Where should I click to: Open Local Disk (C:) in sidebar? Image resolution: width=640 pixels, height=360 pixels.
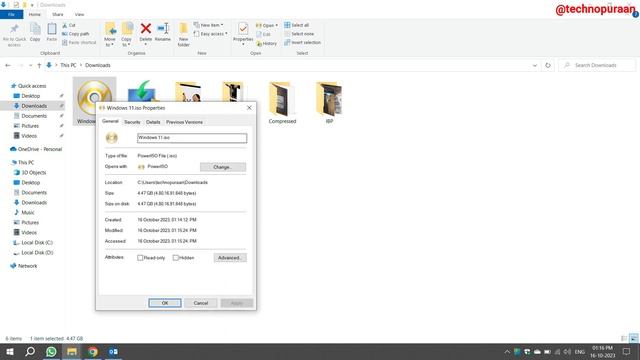[33, 243]
